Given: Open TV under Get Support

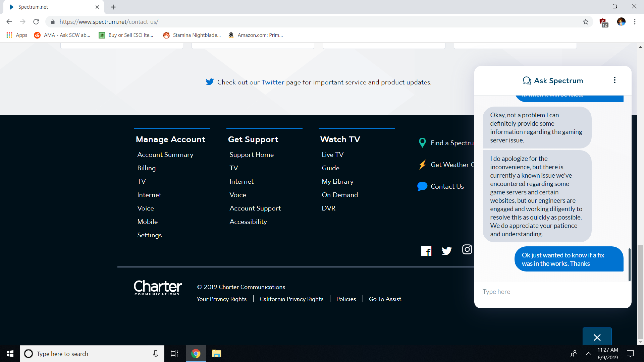Looking at the screenshot, I should [233, 168].
